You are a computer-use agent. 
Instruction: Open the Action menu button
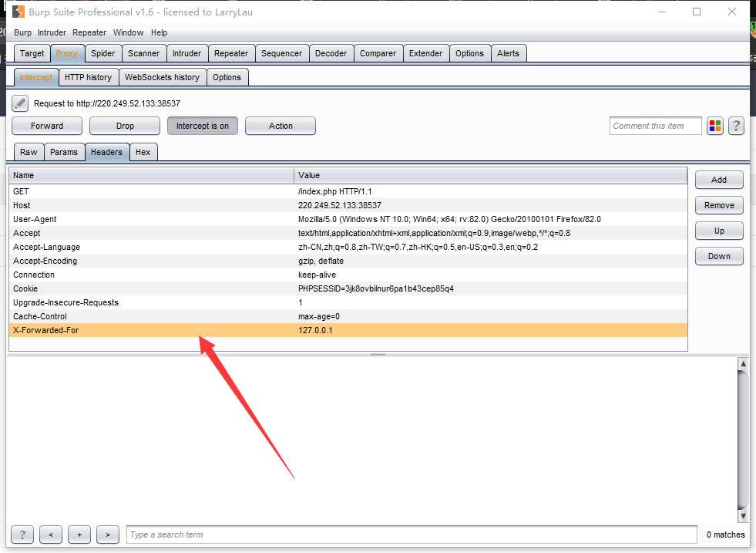click(281, 126)
